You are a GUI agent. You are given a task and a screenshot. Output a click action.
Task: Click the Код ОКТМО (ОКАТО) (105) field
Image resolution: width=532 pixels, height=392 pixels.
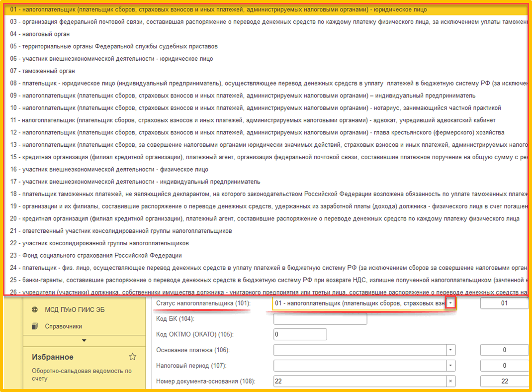[x=300, y=334]
